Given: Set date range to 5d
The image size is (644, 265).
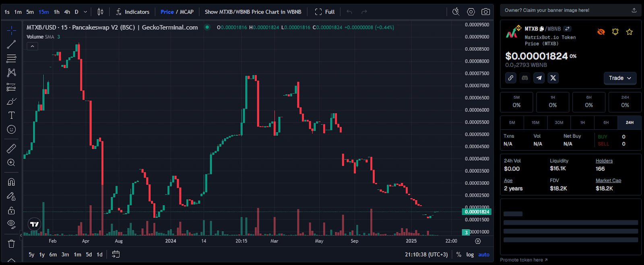Looking at the screenshot, I should tap(89, 255).
